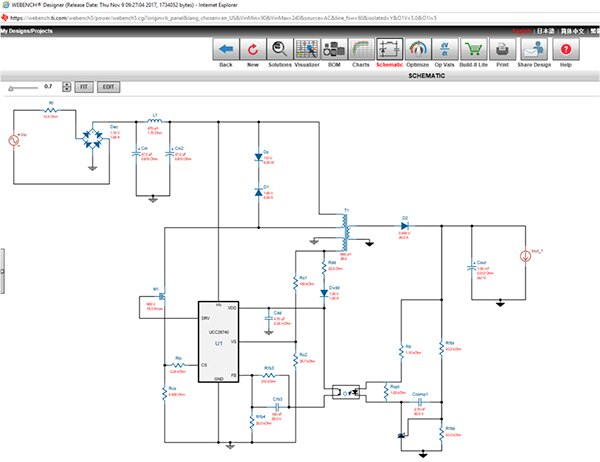Click the zoom value stepper arrows
This screenshot has width=600, height=462.
point(65,87)
